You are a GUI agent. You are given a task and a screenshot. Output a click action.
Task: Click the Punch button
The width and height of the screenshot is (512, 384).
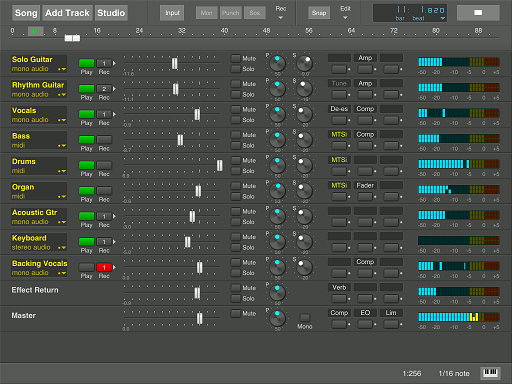point(231,13)
